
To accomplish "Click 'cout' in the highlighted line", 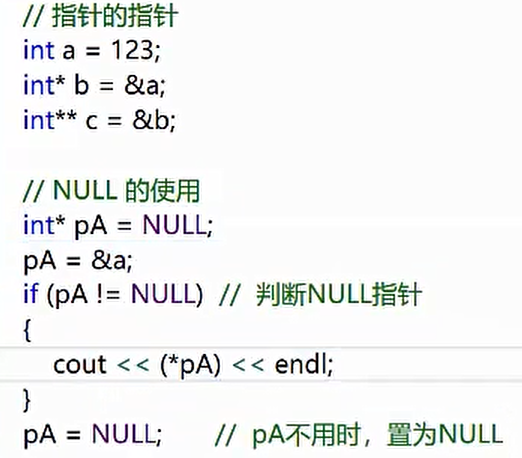I will coord(80,364).
